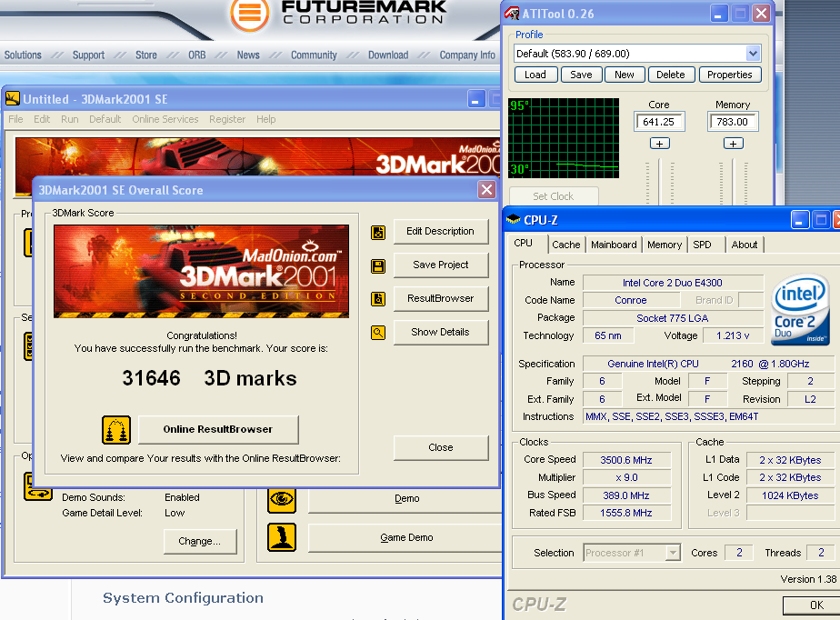Image resolution: width=840 pixels, height=620 pixels.
Task: Click Properties in ATITool
Action: click(x=730, y=75)
